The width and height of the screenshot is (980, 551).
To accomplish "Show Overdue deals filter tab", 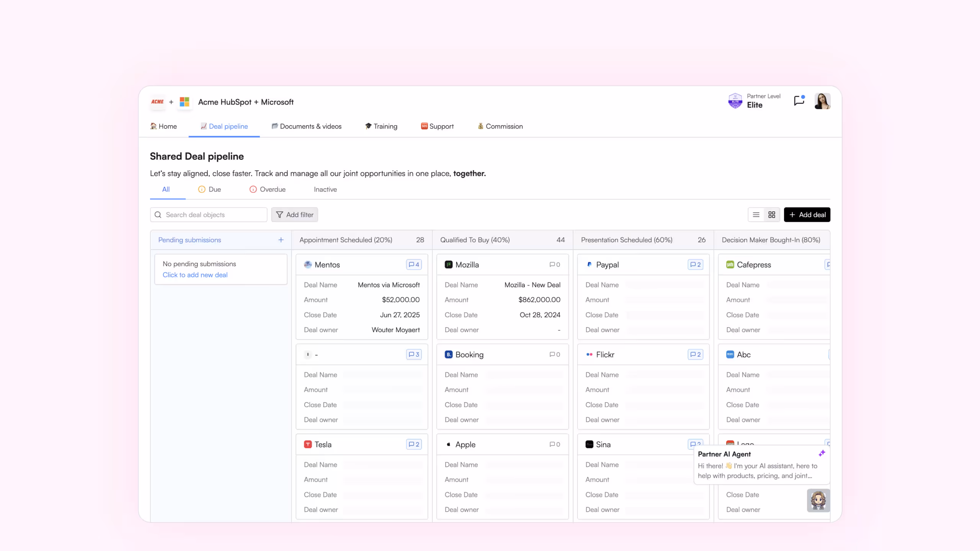I will tap(268, 189).
